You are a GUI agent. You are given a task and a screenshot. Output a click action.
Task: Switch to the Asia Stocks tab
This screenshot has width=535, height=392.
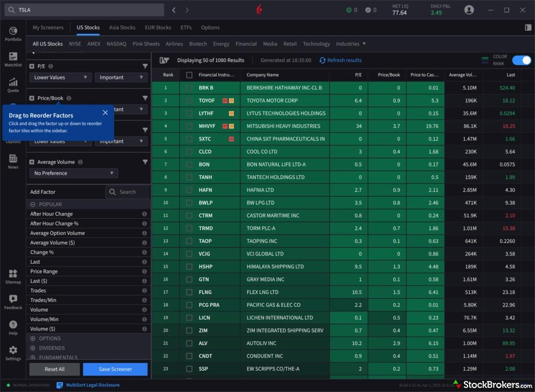[x=122, y=27]
